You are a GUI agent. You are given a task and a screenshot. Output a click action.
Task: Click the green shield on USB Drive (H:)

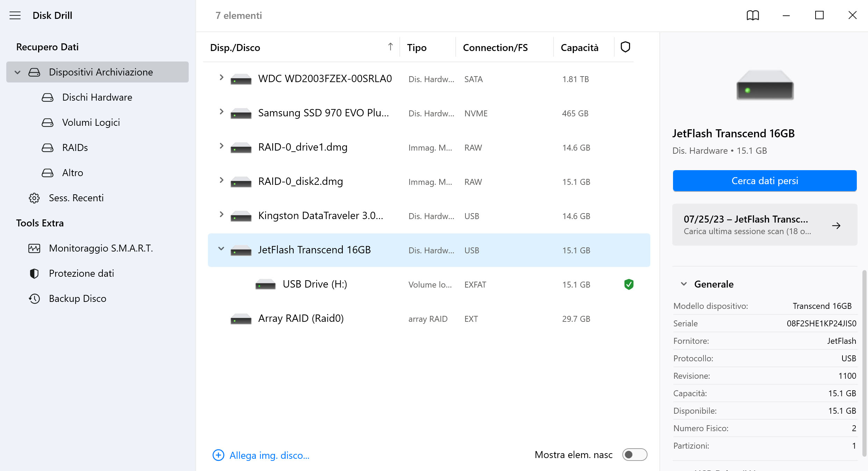(x=629, y=284)
